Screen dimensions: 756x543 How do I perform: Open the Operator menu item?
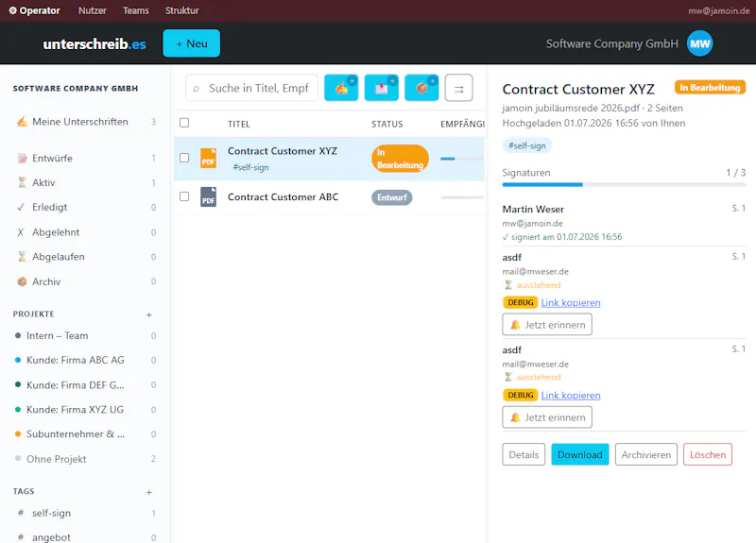click(34, 10)
